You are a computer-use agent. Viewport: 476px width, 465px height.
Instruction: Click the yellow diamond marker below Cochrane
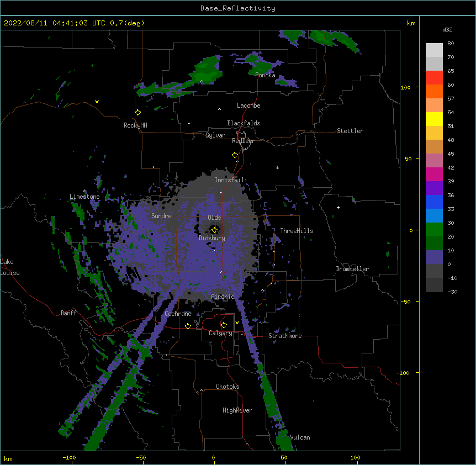point(188,326)
